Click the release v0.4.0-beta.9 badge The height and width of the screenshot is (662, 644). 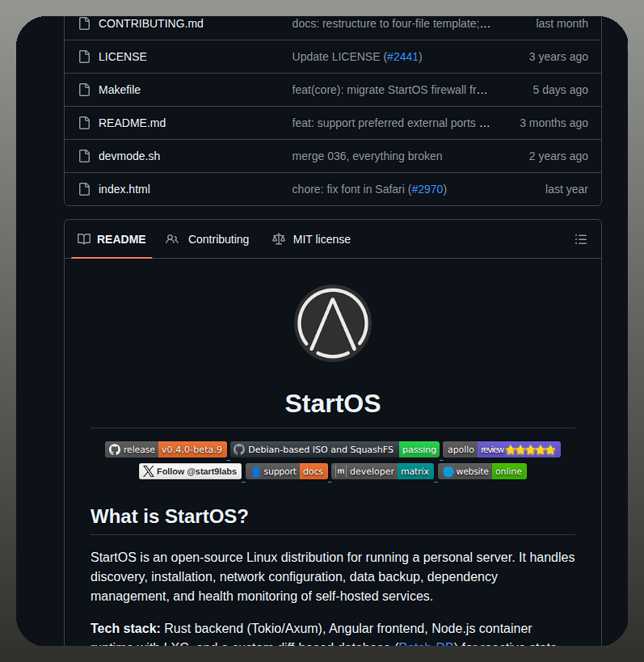tap(166, 449)
